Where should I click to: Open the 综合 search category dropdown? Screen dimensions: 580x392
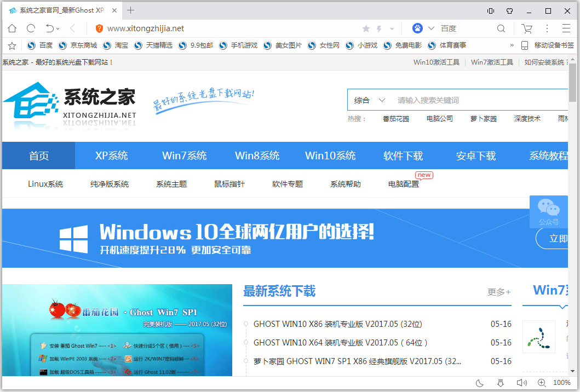tap(369, 100)
